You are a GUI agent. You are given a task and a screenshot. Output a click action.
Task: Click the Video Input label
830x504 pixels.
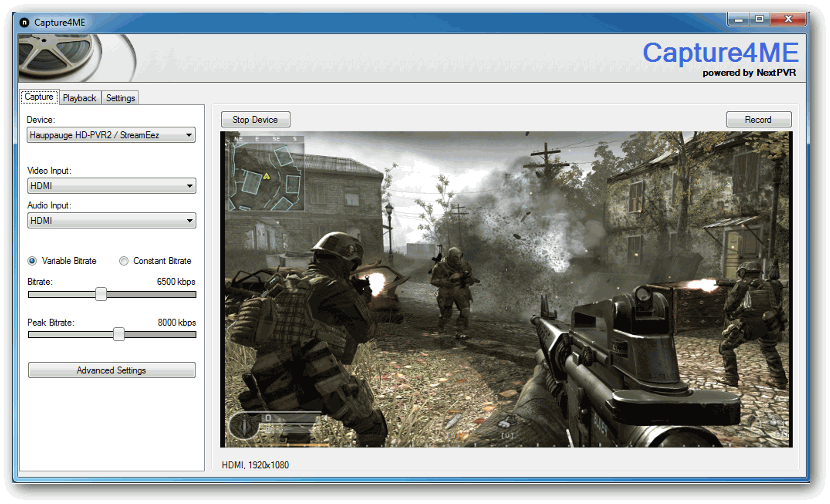pos(49,170)
